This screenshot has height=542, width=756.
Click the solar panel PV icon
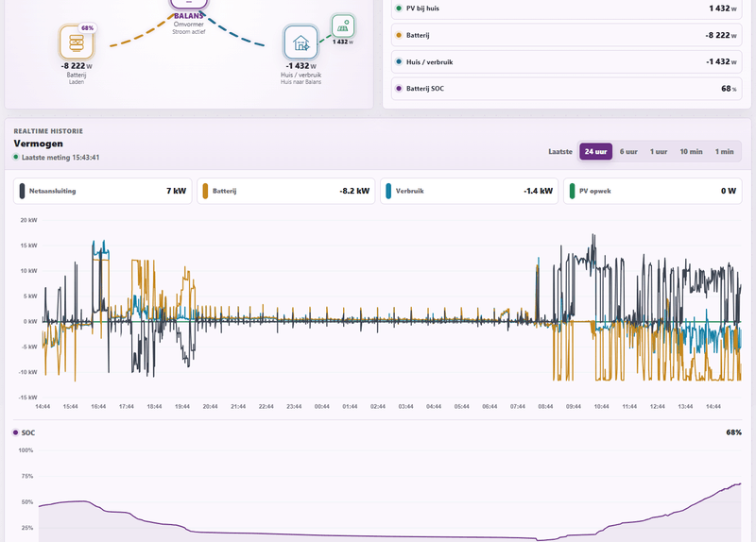[343, 26]
